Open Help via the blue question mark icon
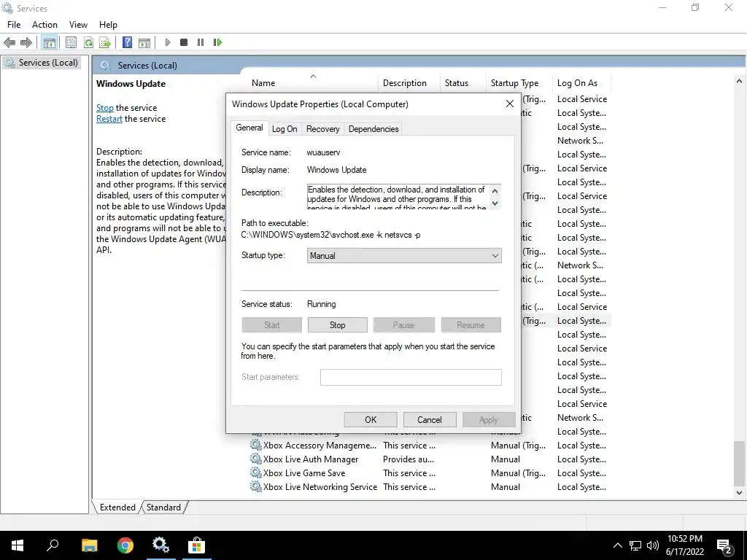This screenshot has width=747, height=560. click(127, 42)
